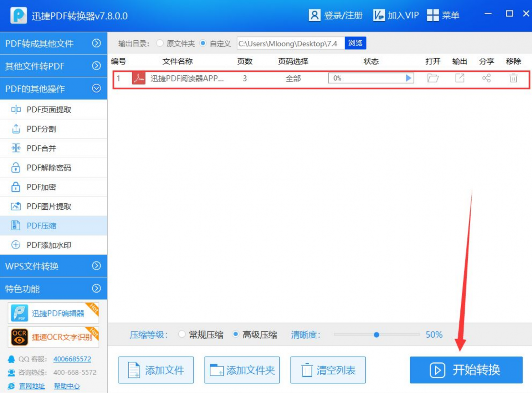Click the browser icon beside 官网地址
Image resolution: width=532 pixels, height=393 pixels.
click(11, 386)
